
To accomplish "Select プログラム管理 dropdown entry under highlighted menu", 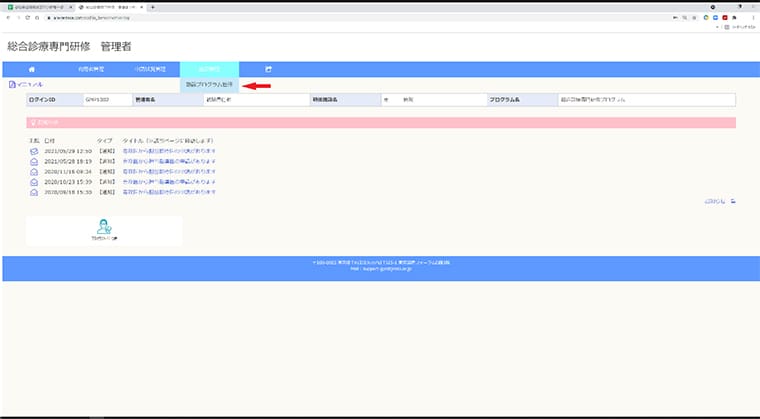I will [x=209, y=84].
